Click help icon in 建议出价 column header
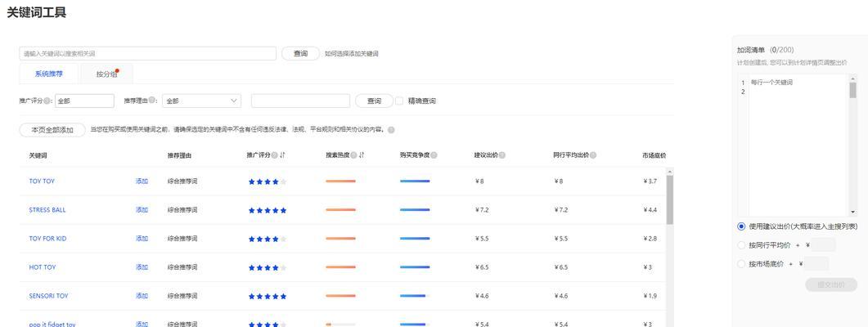 pyautogui.click(x=502, y=155)
